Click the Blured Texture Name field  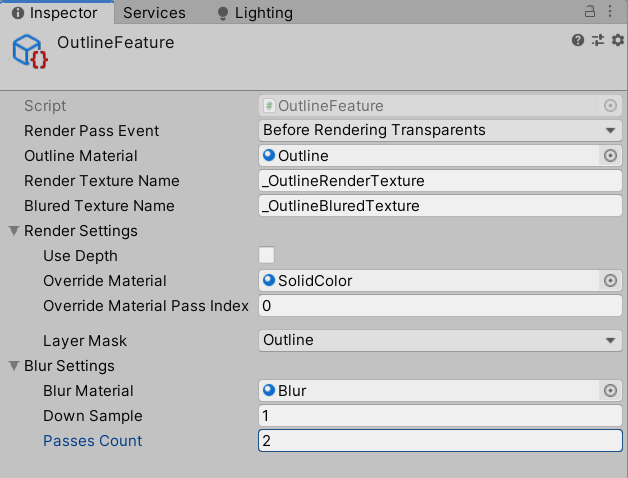click(x=440, y=206)
